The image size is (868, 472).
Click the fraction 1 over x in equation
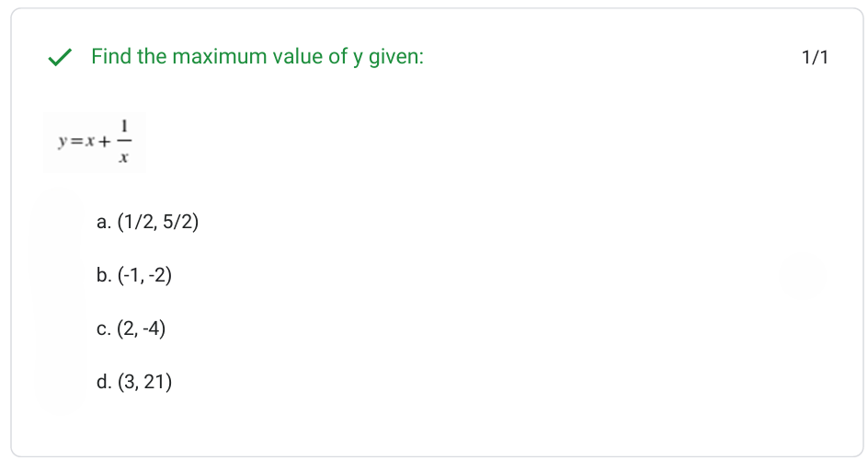click(x=125, y=142)
